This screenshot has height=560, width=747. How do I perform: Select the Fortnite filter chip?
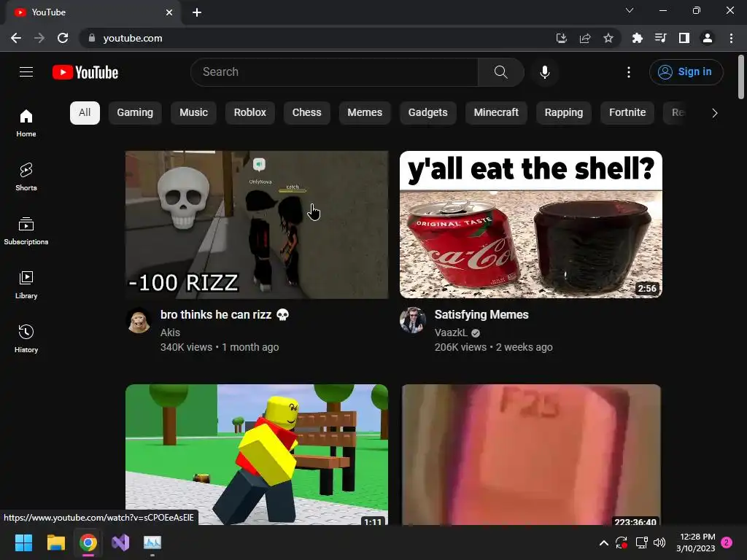627,113
